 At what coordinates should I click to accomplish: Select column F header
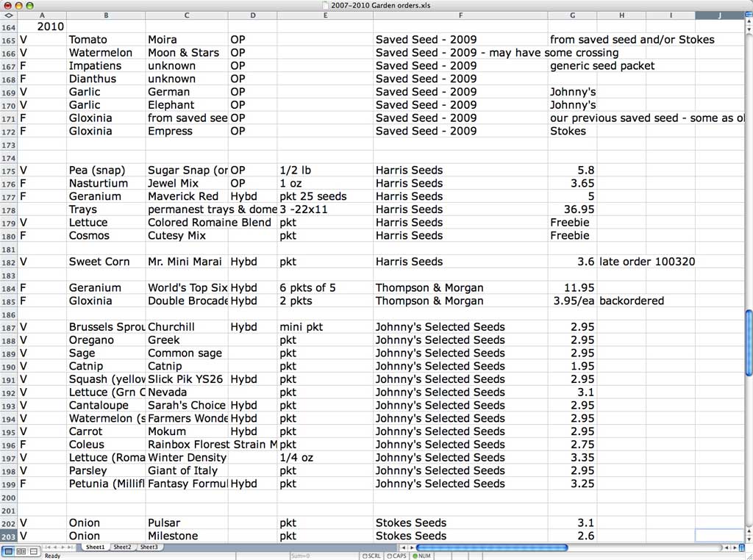click(x=460, y=15)
